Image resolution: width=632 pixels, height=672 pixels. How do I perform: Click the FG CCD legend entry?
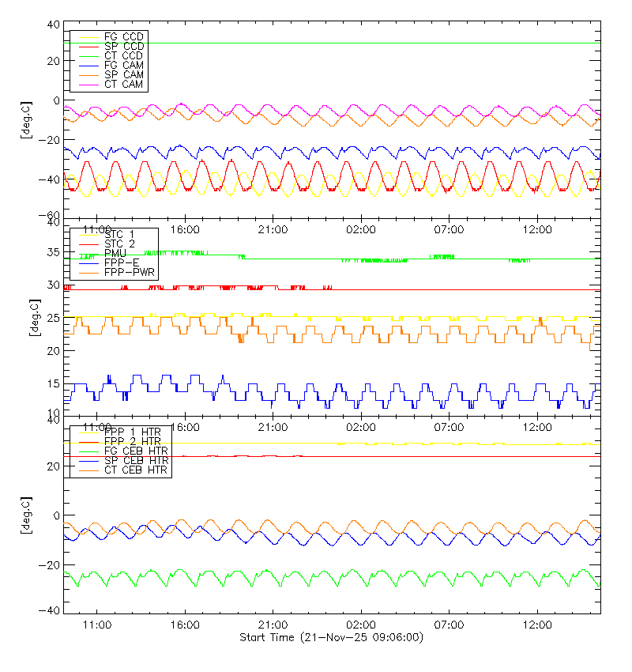123,37
